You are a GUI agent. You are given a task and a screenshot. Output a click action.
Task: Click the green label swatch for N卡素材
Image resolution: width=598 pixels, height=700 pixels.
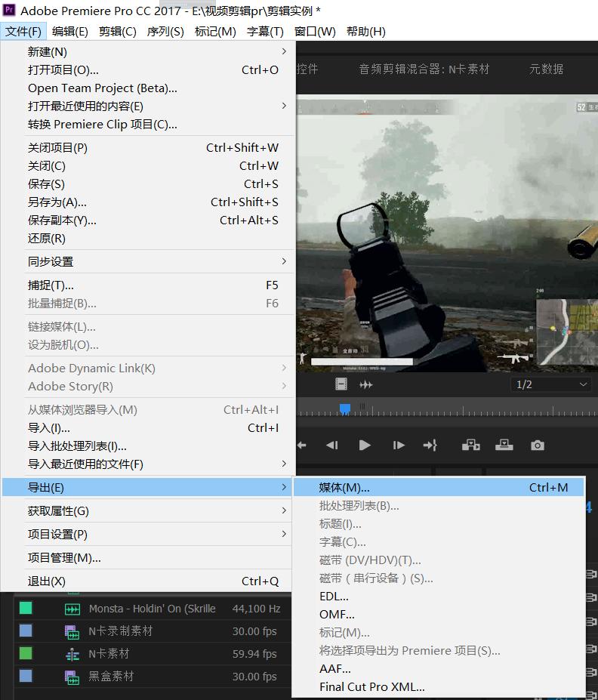[x=26, y=653]
